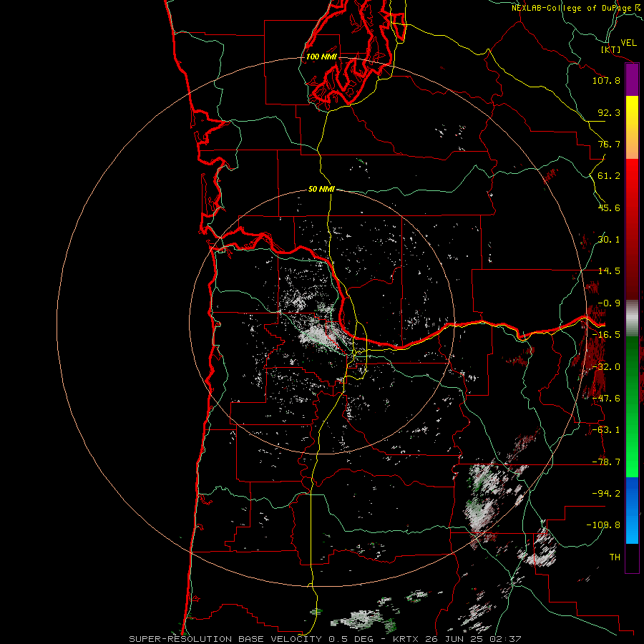Click the TH threshold label

[x=615, y=557]
